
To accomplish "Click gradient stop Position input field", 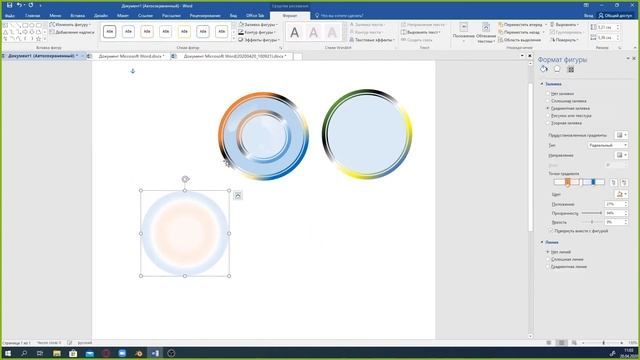I will (x=616, y=204).
